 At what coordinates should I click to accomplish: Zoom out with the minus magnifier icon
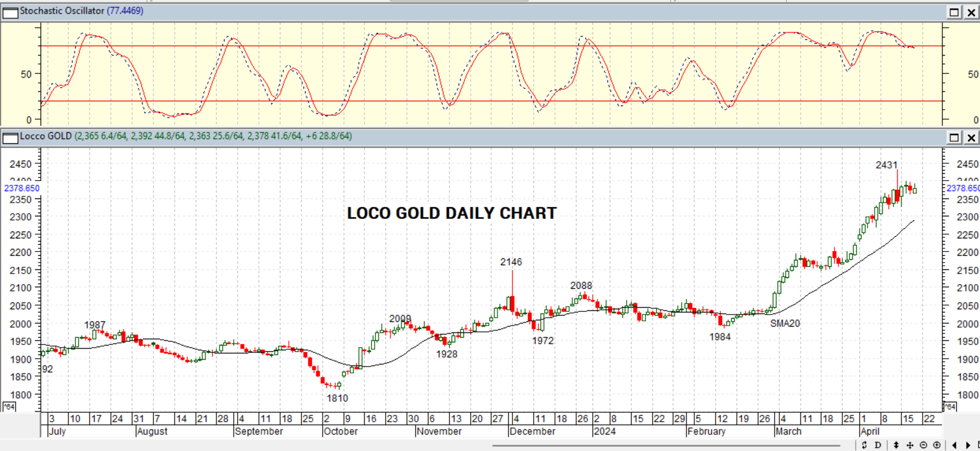924,445
